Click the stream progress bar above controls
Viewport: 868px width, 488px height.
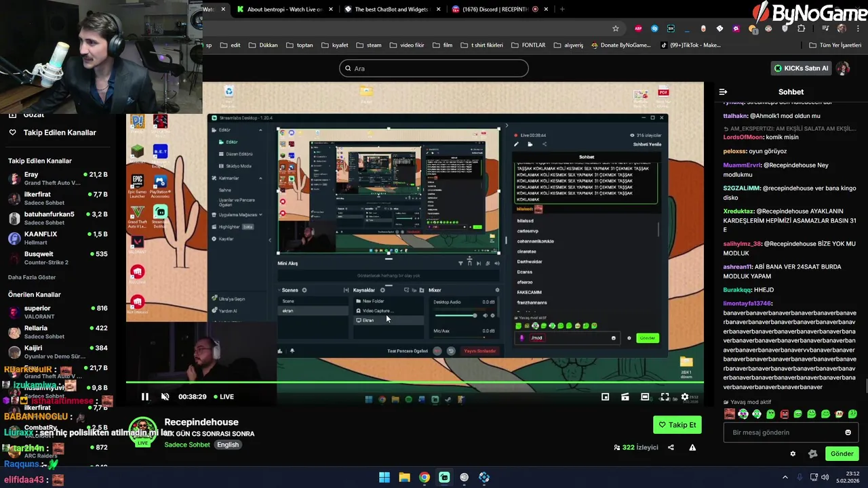(x=414, y=383)
